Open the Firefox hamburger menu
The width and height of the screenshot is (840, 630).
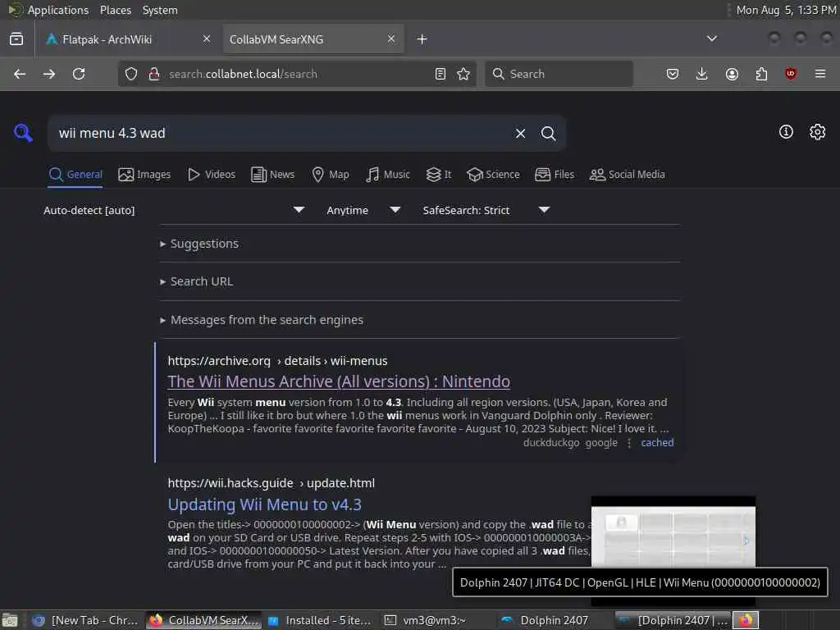(820, 74)
